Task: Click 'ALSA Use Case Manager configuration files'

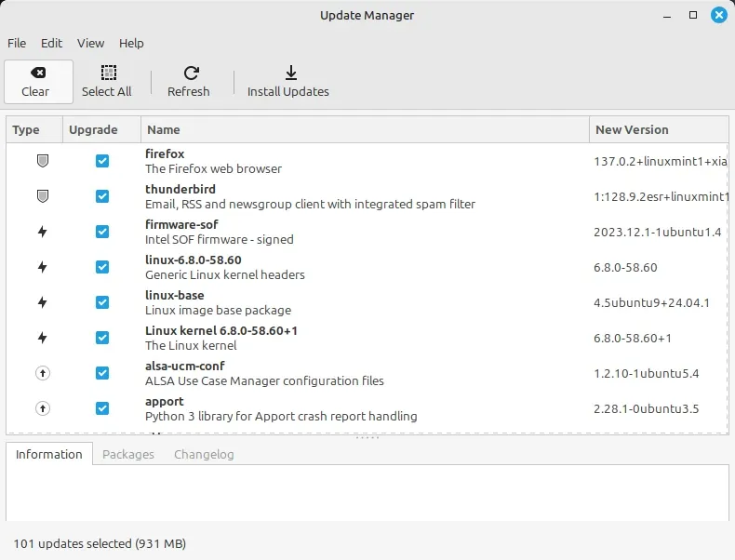Action: (264, 381)
